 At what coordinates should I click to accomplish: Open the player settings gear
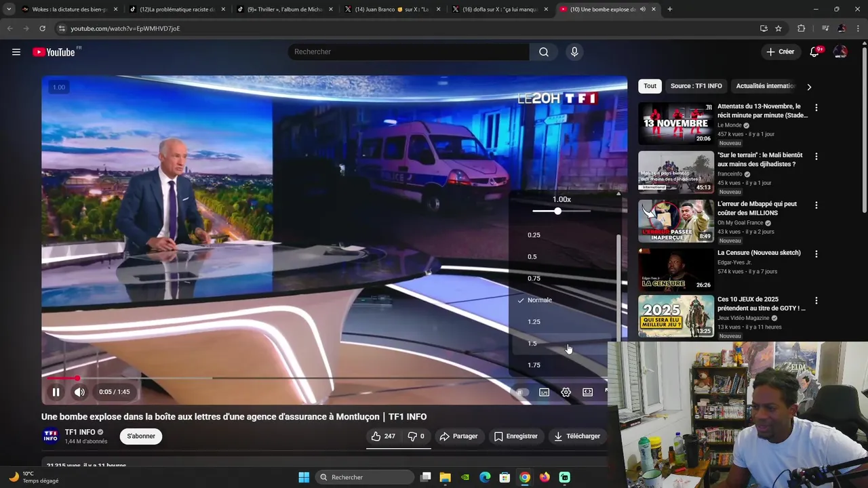click(x=566, y=392)
